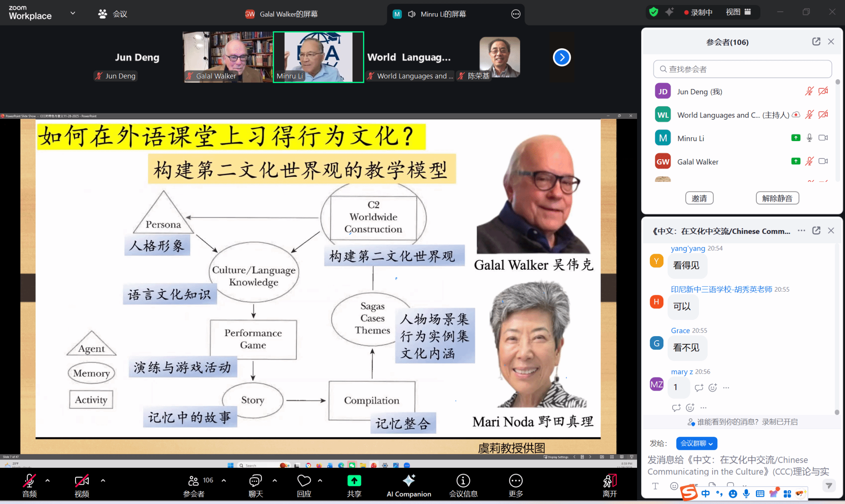
Task: Click the 邀请 invite button
Action: click(699, 198)
